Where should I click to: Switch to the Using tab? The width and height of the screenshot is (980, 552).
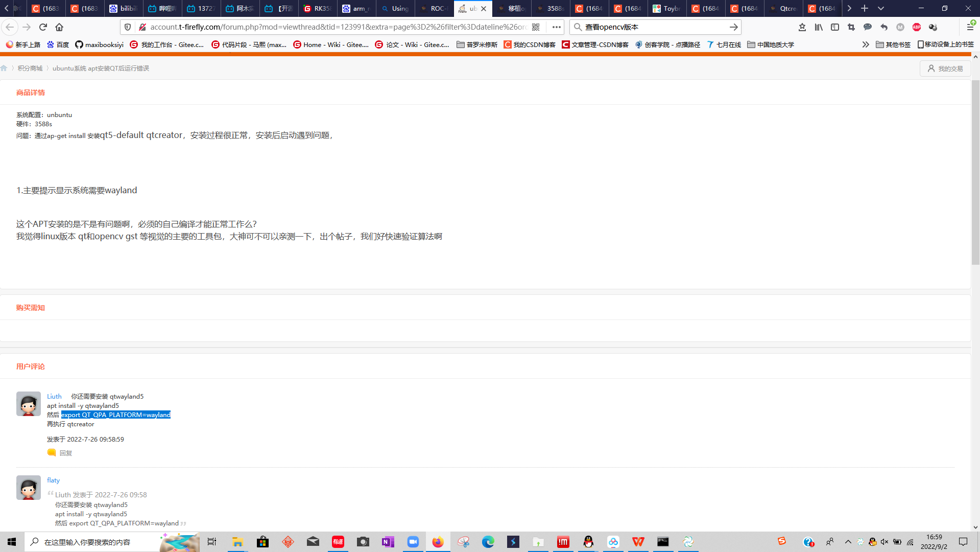click(395, 8)
